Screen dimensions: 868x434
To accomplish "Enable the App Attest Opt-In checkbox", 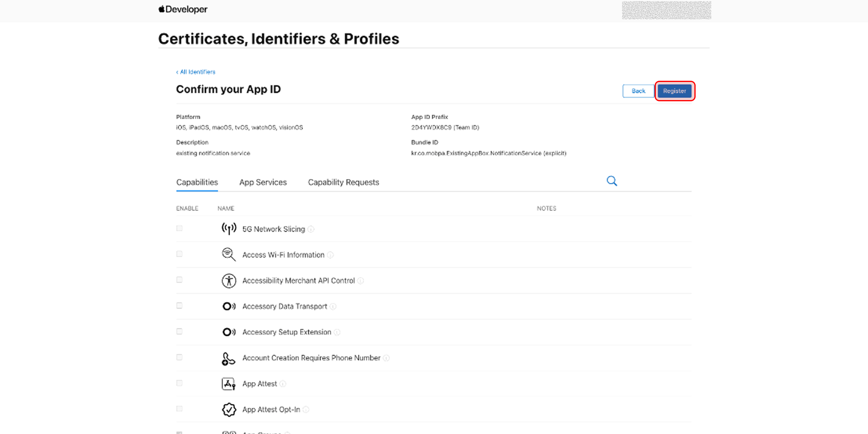I will coord(179,409).
